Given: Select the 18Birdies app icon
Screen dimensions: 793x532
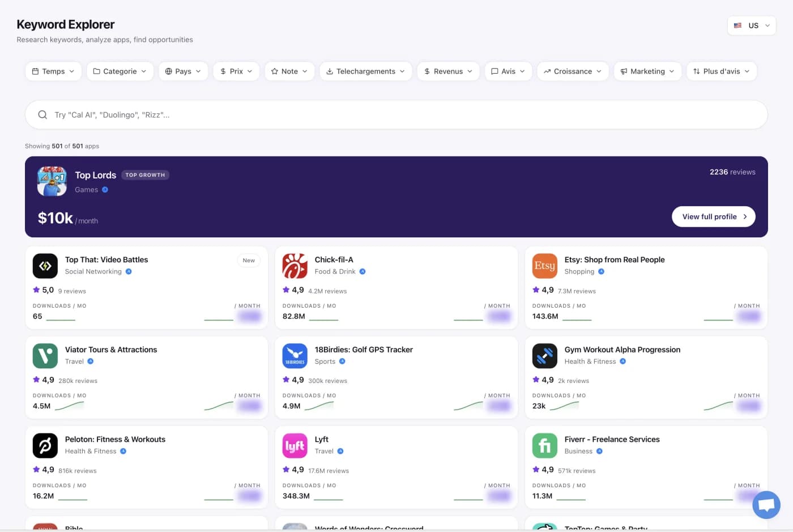Looking at the screenshot, I should point(295,356).
